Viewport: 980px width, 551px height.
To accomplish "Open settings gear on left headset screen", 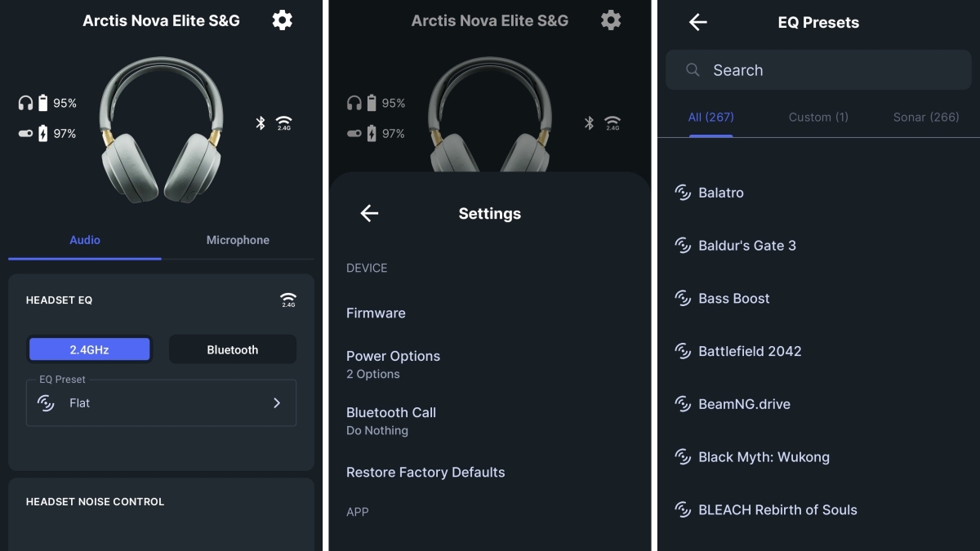I will click(283, 20).
